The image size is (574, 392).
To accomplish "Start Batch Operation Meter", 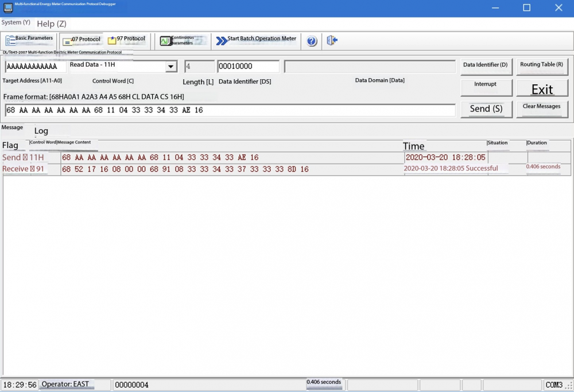I will (256, 40).
